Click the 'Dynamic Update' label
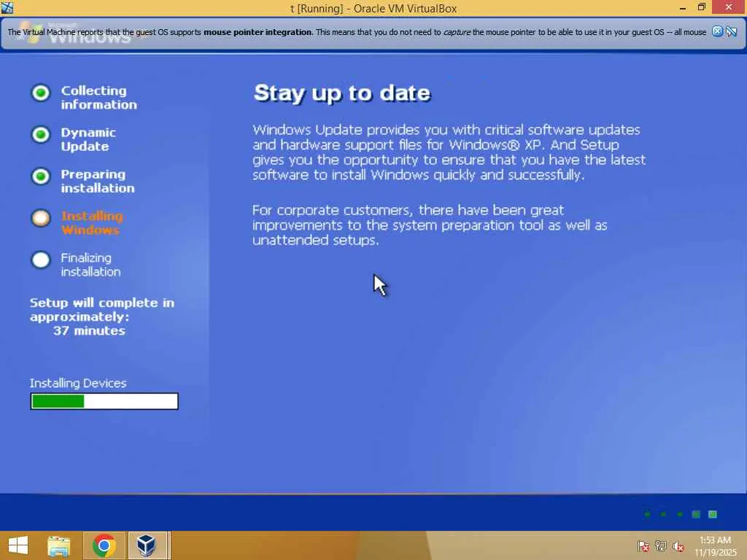747x560 pixels. (x=88, y=139)
